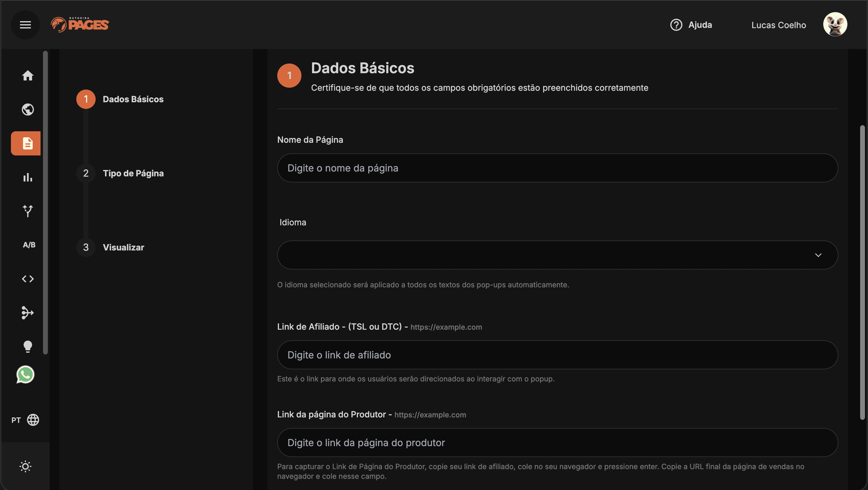The image size is (868, 490).
Task: Open the merge nodes sidebar icon
Action: click(x=28, y=312)
